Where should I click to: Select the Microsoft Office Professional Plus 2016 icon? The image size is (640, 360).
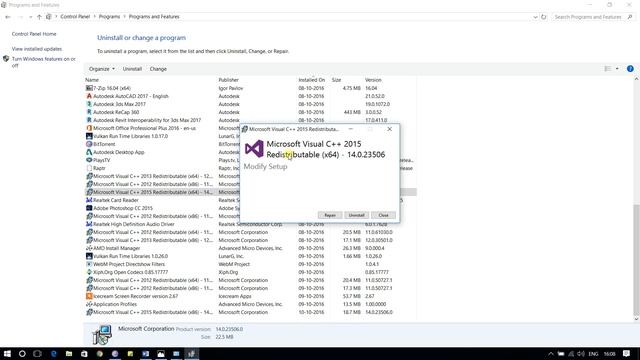coord(89,128)
